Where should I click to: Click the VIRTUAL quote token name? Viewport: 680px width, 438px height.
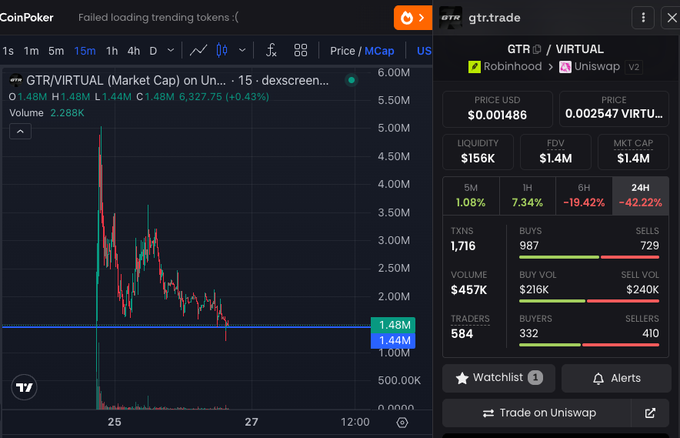pos(580,49)
